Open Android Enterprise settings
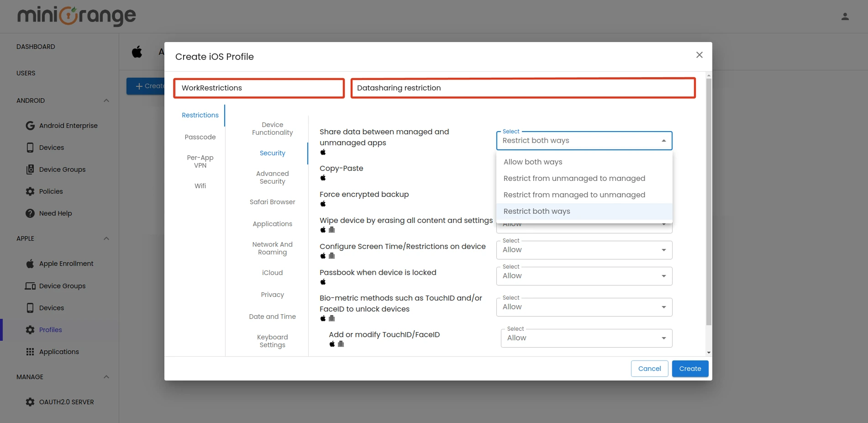868x423 pixels. point(68,125)
